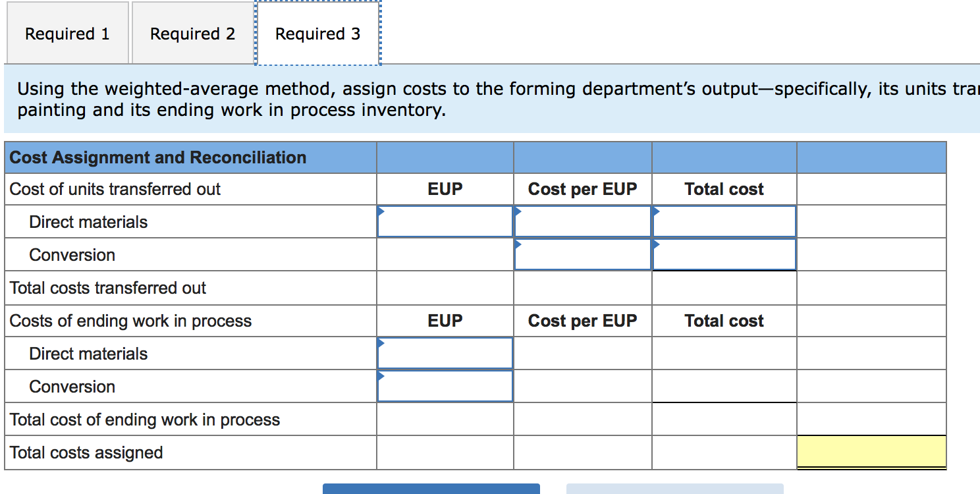Open EUP dropdown for transferred out Direct materials
The height and width of the screenshot is (494, 980).
[445, 221]
